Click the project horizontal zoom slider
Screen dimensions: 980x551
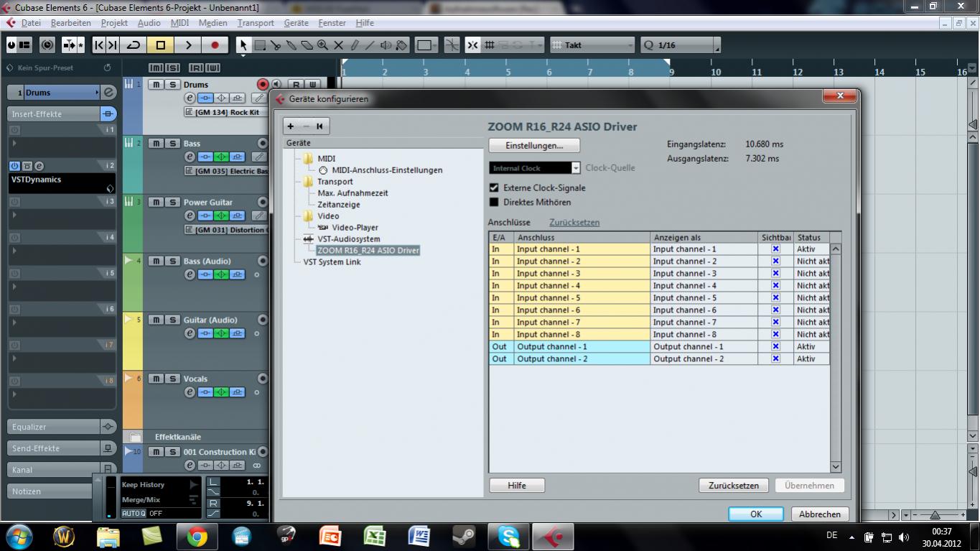coord(935,515)
